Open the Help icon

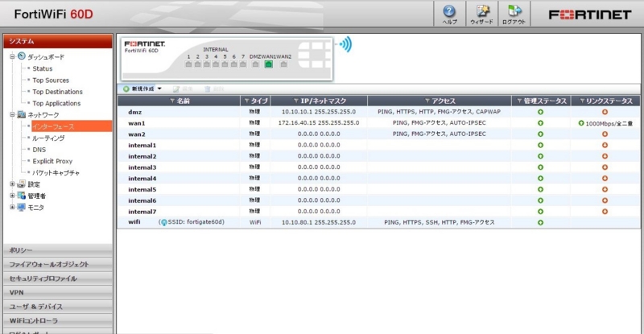click(x=449, y=14)
